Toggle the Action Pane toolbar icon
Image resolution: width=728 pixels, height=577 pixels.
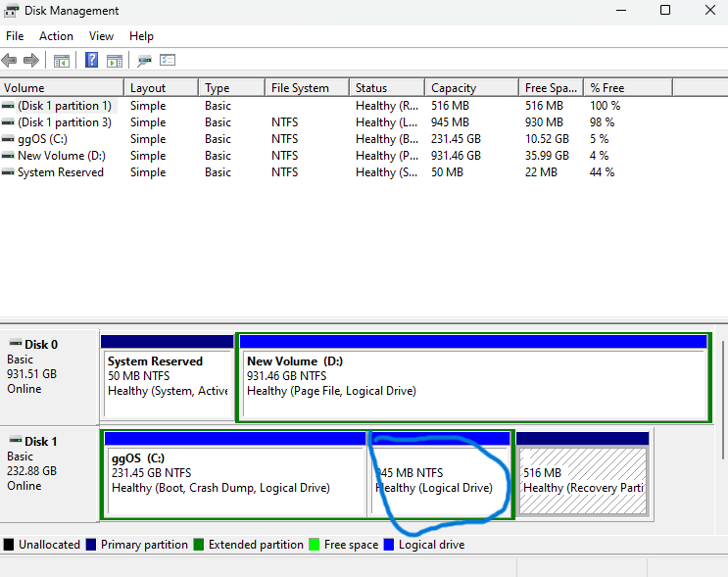click(x=115, y=61)
